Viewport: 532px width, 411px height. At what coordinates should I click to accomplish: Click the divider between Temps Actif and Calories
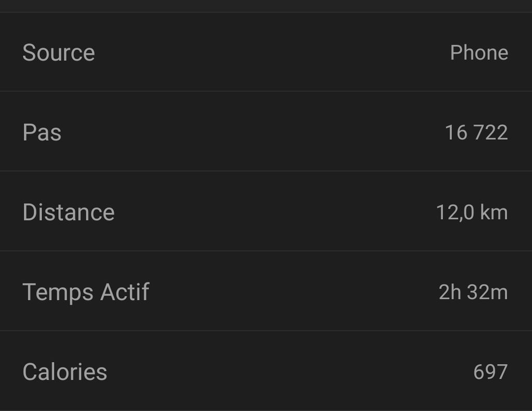266,330
